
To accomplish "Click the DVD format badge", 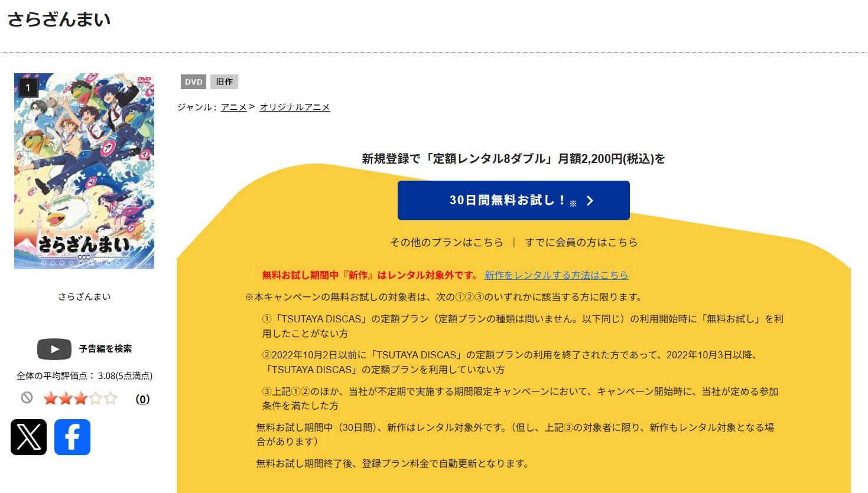I will coord(193,82).
